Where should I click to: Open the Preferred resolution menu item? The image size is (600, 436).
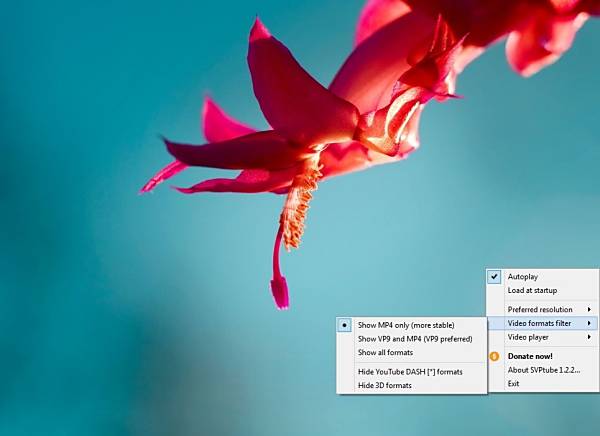click(542, 309)
